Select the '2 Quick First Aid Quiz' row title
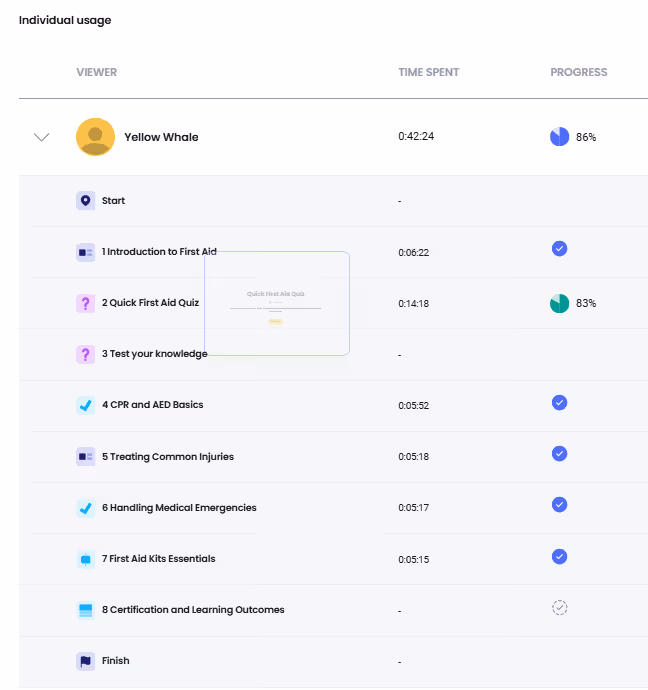 pyautogui.click(x=150, y=303)
